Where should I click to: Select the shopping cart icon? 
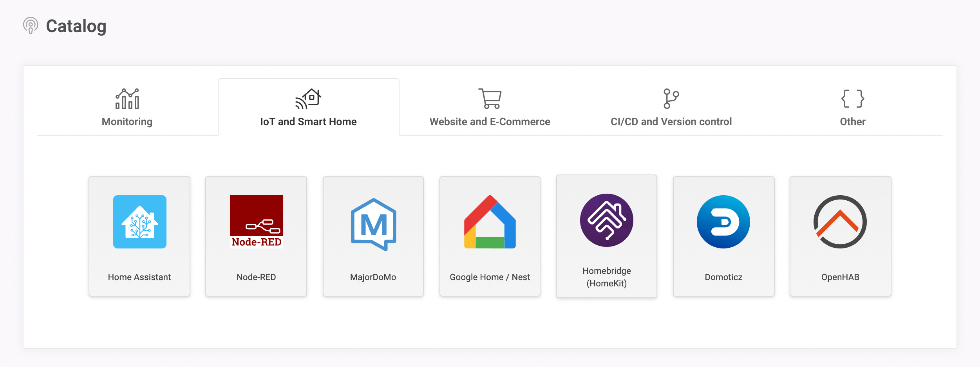tap(490, 99)
